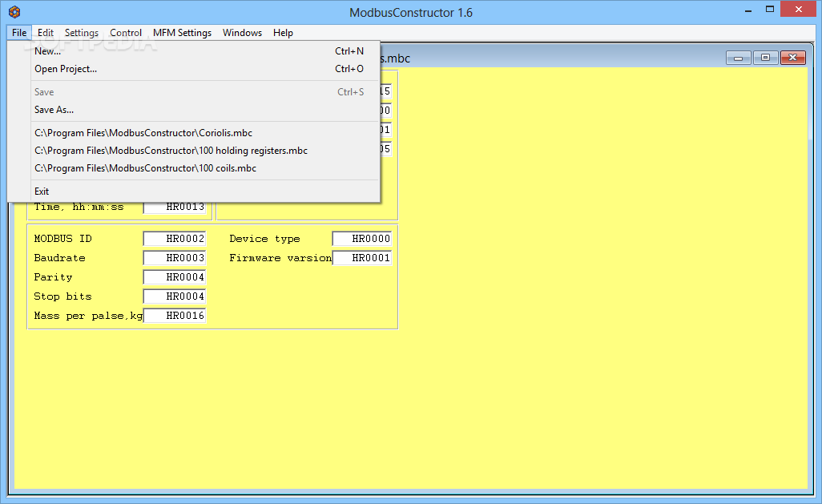Image resolution: width=822 pixels, height=504 pixels.
Task: Minimize the inner .mbc document window
Action: click(738, 58)
